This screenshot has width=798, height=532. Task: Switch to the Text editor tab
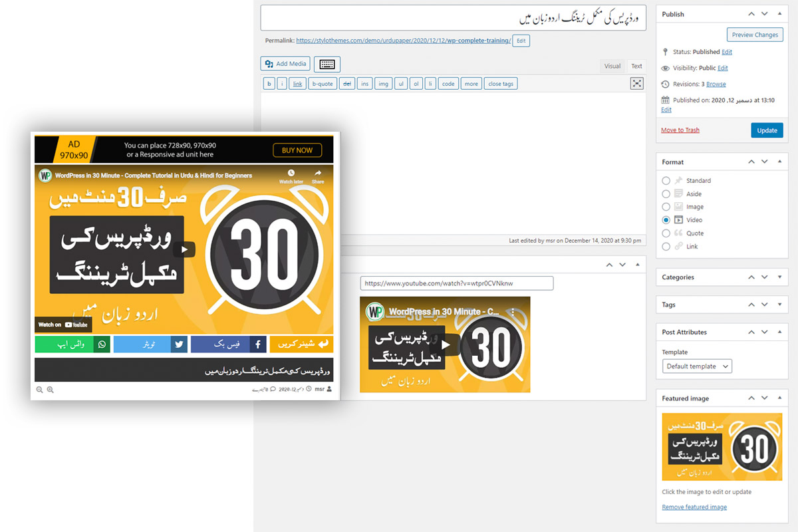(x=636, y=66)
